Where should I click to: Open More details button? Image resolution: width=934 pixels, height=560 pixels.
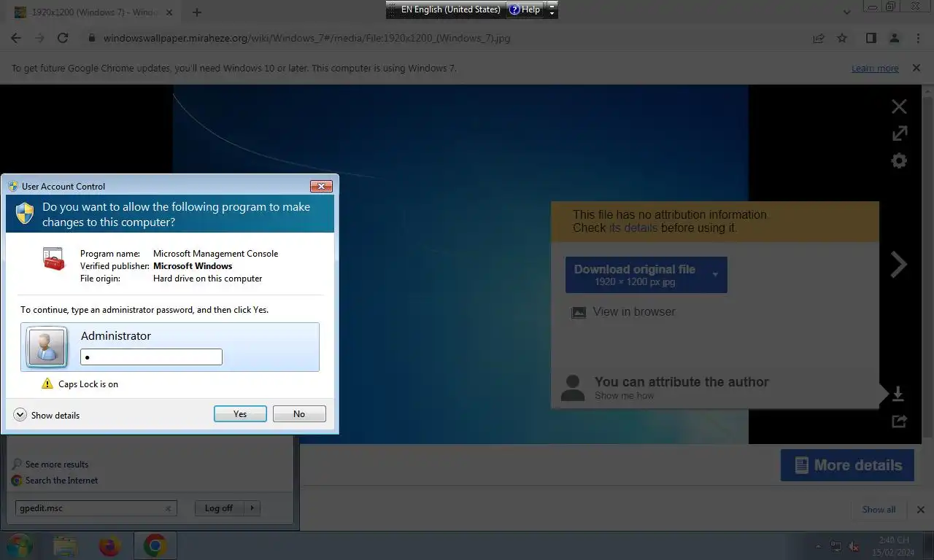(847, 465)
